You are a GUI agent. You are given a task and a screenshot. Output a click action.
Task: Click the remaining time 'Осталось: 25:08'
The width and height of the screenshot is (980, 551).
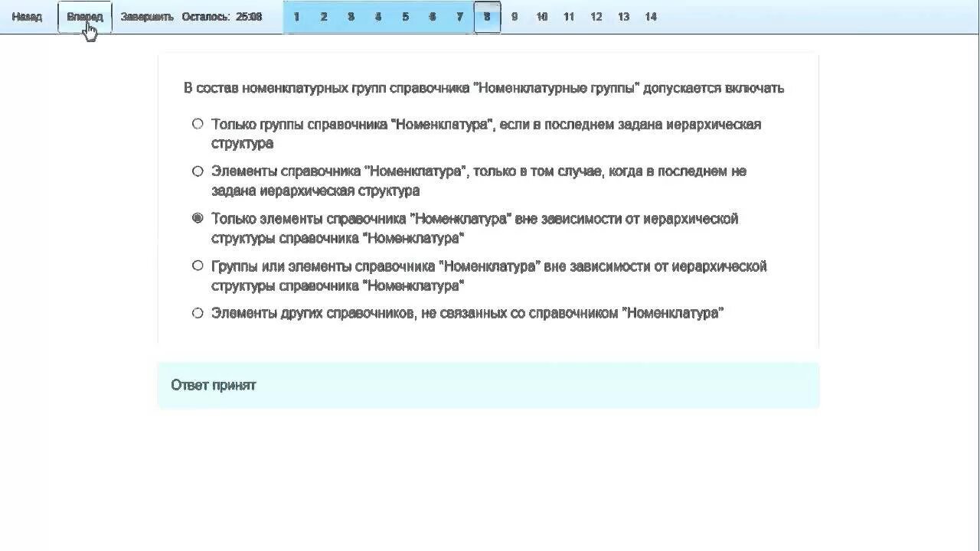(222, 17)
